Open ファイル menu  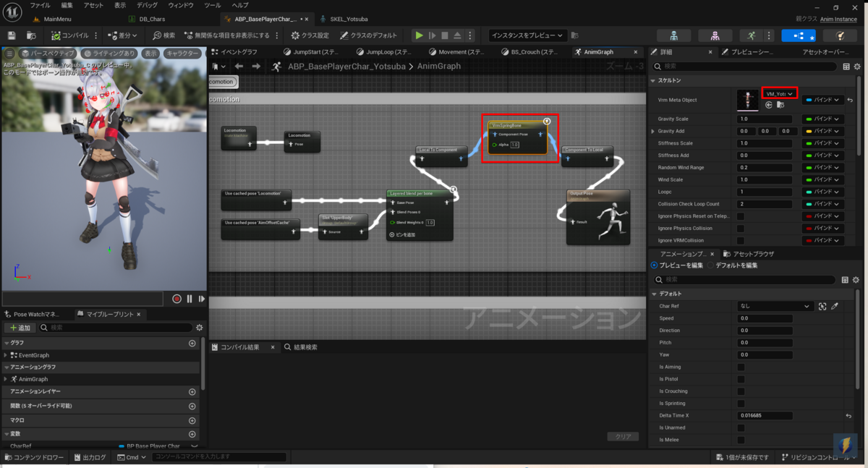[40, 5]
